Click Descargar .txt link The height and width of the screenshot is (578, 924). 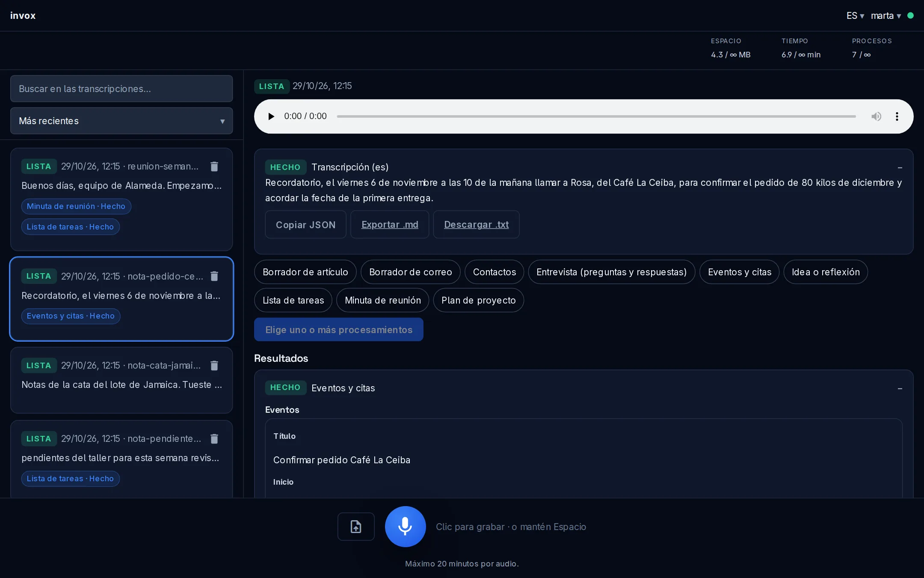(x=476, y=224)
